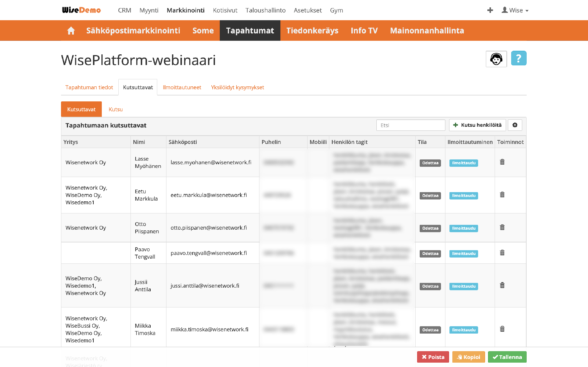Select email lasse.myohanen@wisenetwork.fi
This screenshot has width=588, height=367.
click(x=211, y=162)
